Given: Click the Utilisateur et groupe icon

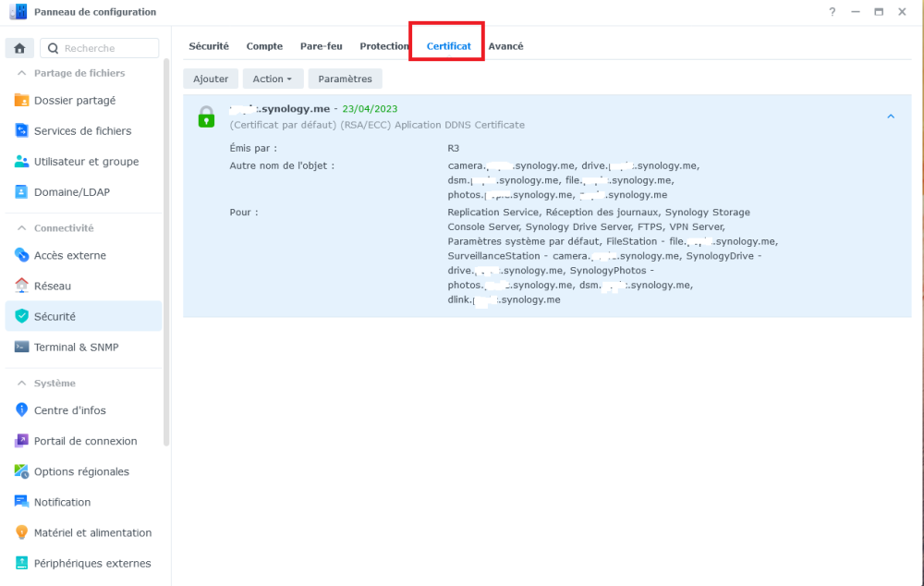Looking at the screenshot, I should [x=22, y=162].
